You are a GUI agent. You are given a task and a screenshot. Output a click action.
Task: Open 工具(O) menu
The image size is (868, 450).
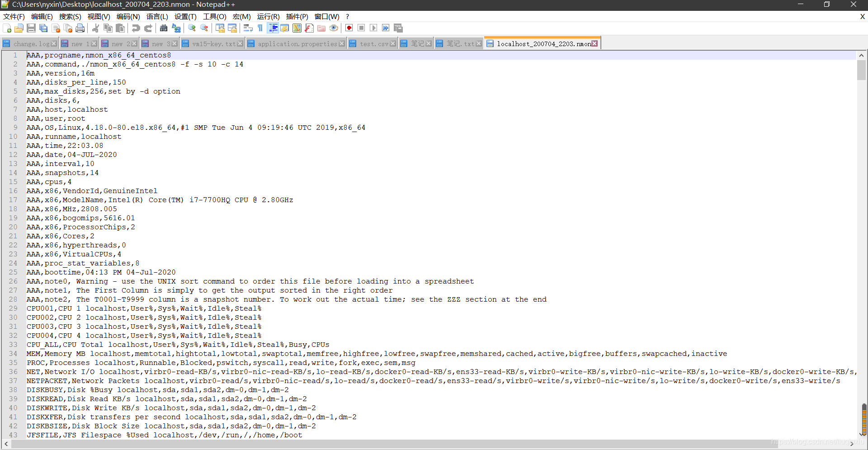click(x=215, y=17)
